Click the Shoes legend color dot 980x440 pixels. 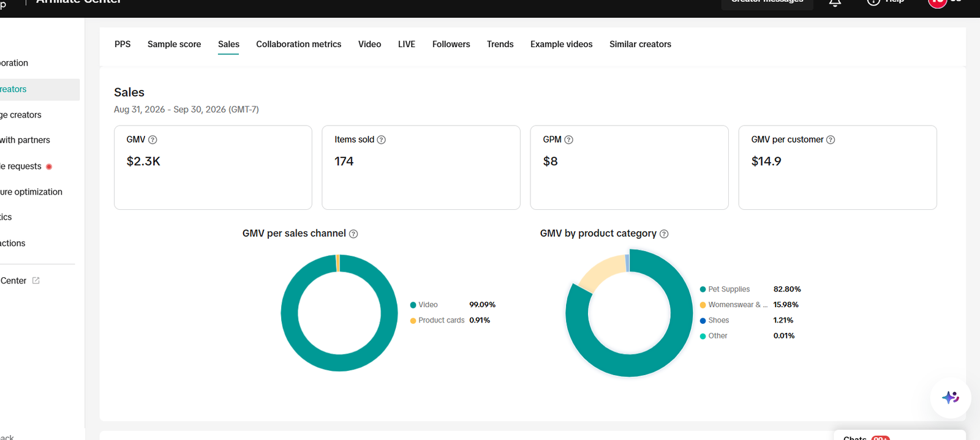click(x=703, y=321)
